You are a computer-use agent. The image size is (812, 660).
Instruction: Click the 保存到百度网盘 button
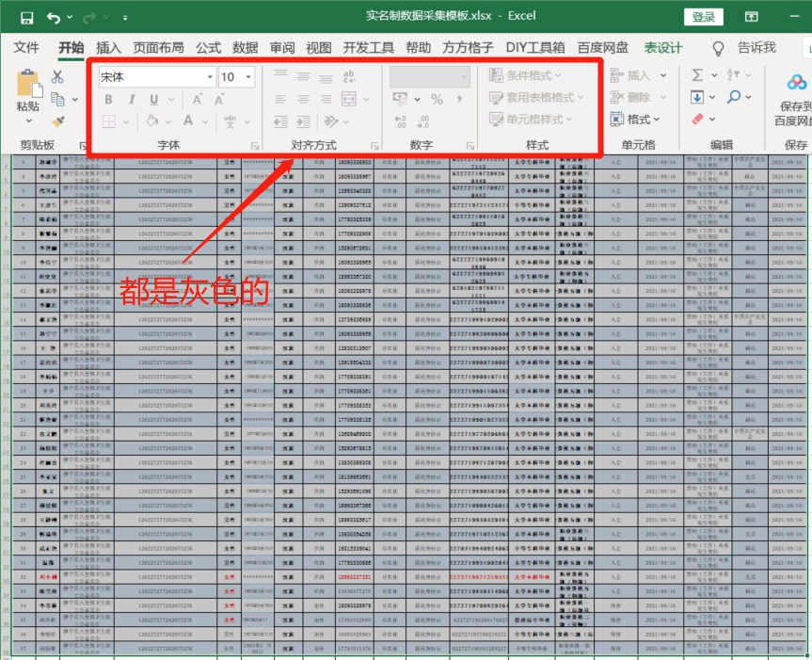pos(796,99)
